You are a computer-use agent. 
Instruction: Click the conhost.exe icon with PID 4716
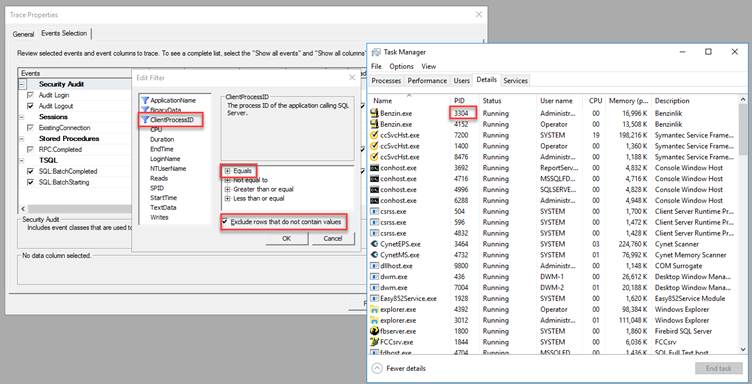375,179
